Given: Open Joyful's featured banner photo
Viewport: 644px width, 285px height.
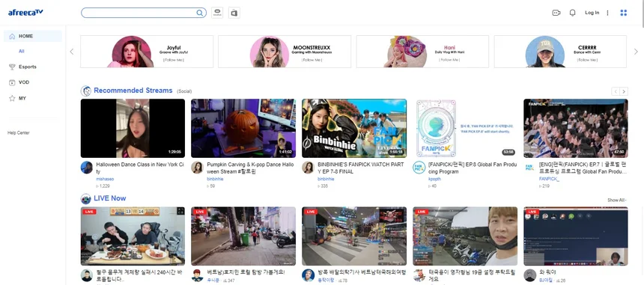Looking at the screenshot, I should pyautogui.click(x=132, y=52).
